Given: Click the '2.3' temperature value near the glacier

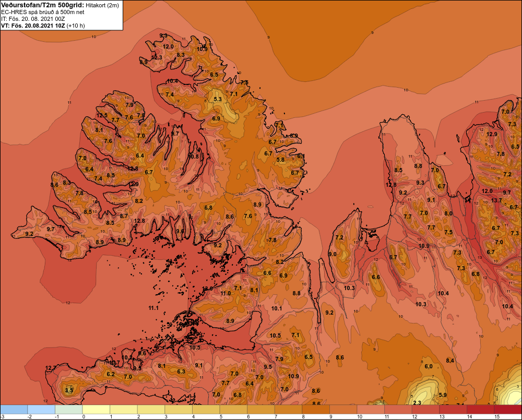Looking at the screenshot, I should (x=417, y=403).
